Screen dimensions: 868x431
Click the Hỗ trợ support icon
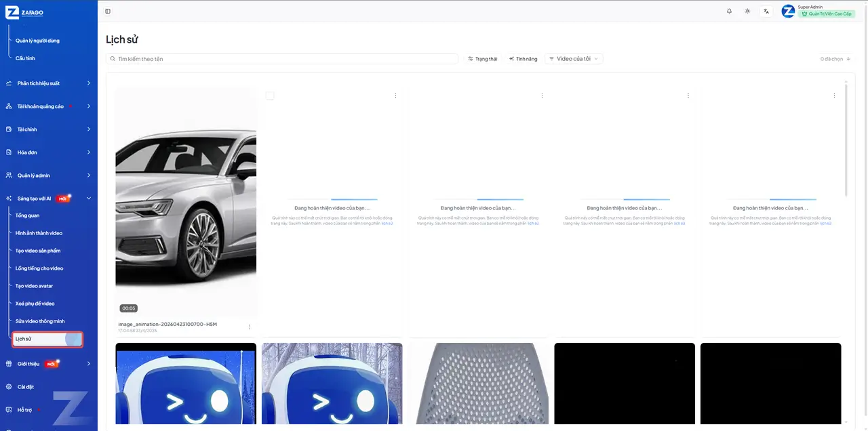(x=9, y=410)
